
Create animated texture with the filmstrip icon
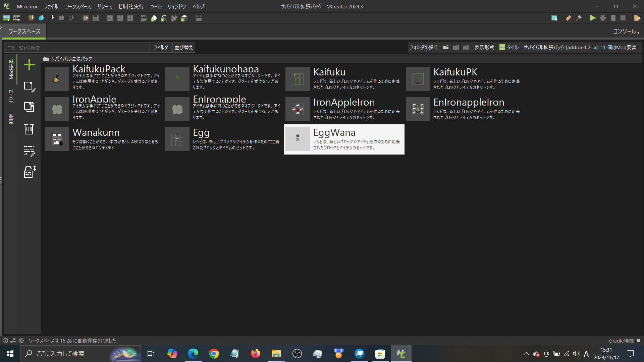(x=17, y=18)
